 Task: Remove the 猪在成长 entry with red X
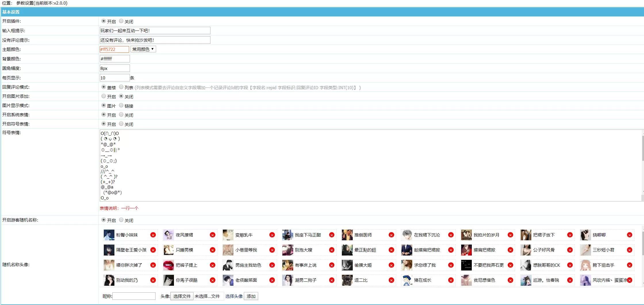pyautogui.click(x=451, y=280)
